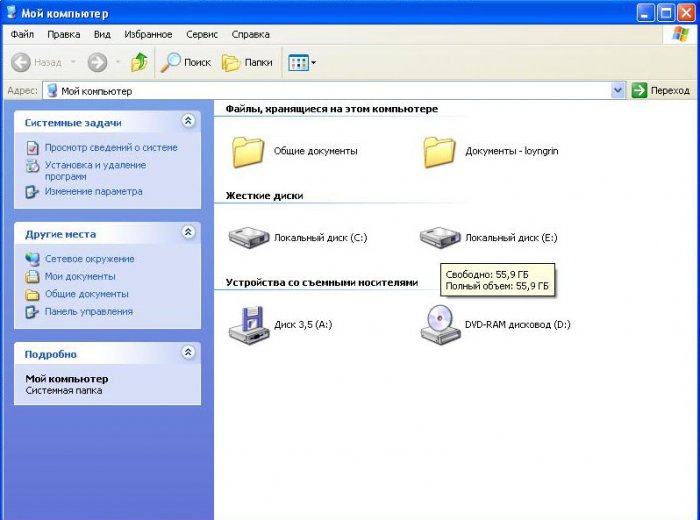Open the Файл menu
Viewport: 700px width, 520px height.
(x=22, y=34)
